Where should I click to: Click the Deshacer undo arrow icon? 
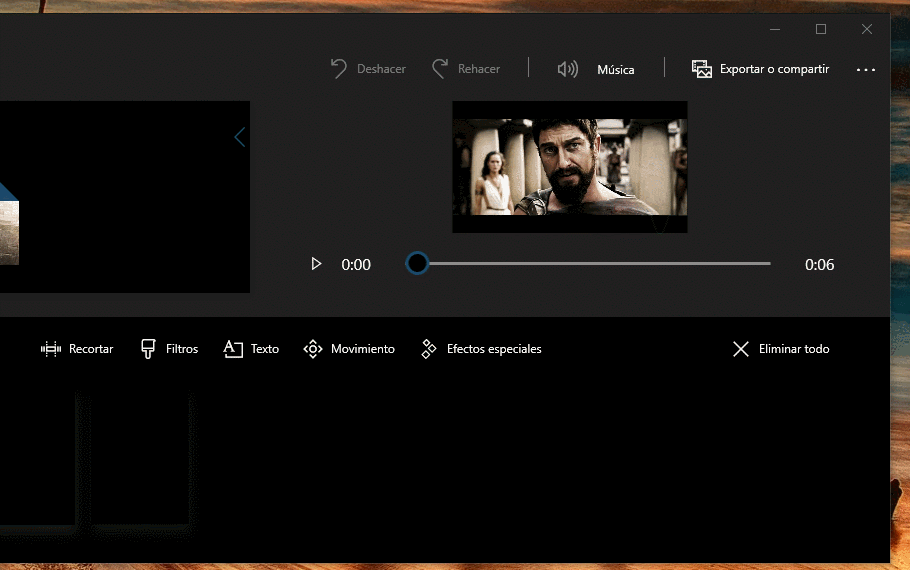[338, 68]
